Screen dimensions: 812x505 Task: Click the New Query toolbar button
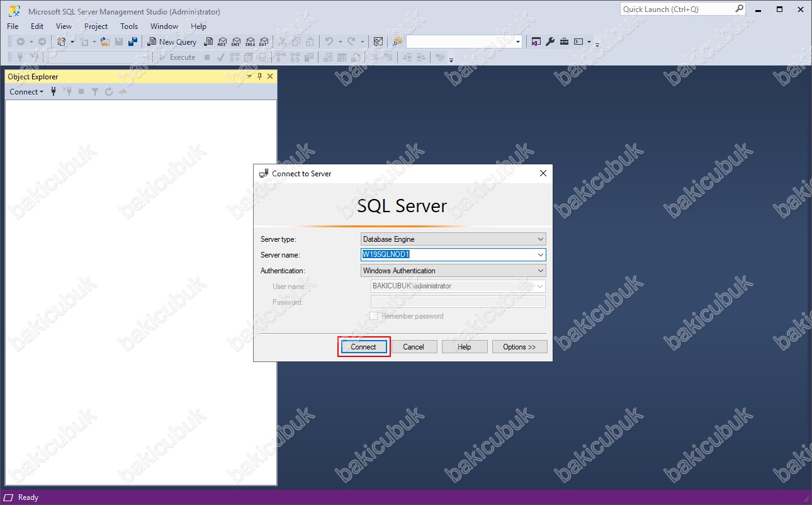click(x=172, y=42)
